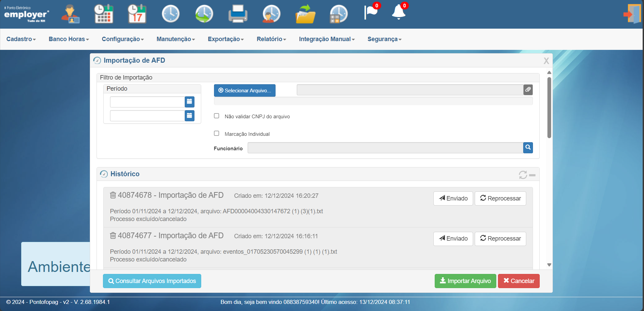Viewport: 644px width, 311px height.
Task: Expand the Configuração menu
Action: coord(123,39)
